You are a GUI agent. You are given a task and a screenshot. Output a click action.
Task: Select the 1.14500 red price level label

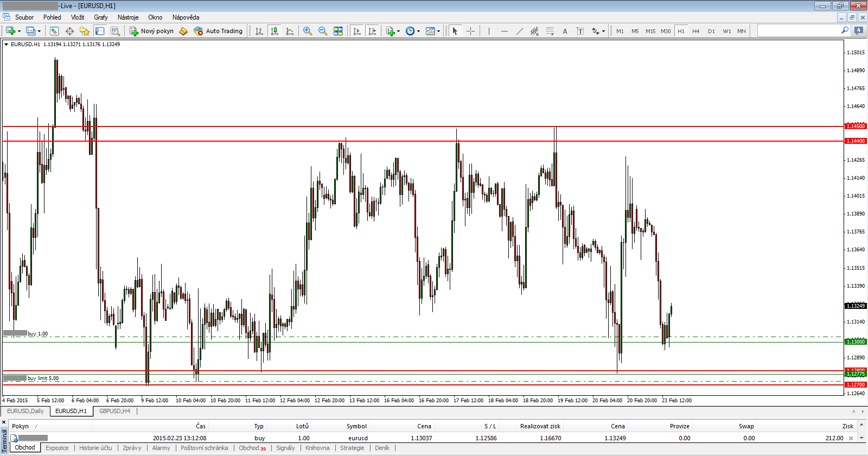click(856, 126)
